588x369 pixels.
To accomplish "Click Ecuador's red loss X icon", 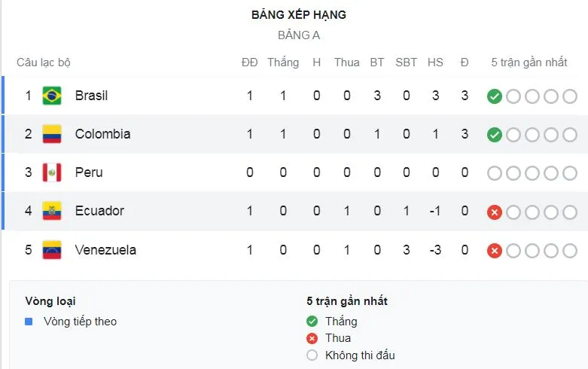I will point(495,212).
